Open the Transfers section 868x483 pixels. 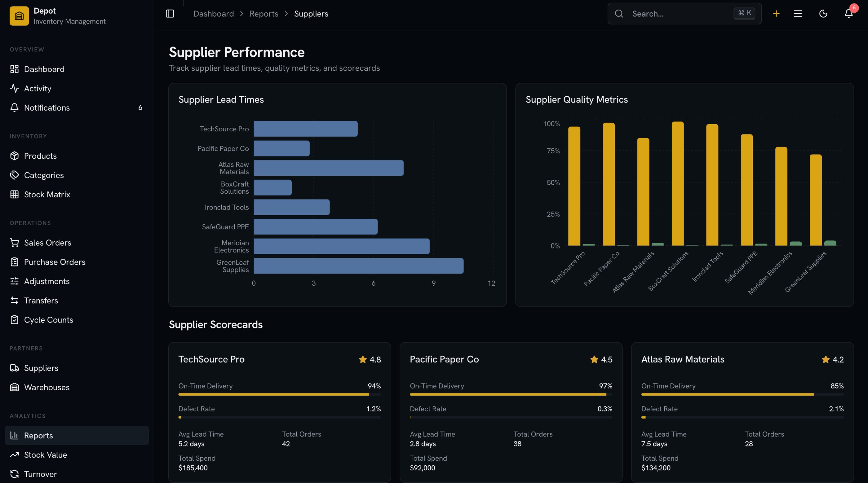click(x=77, y=301)
